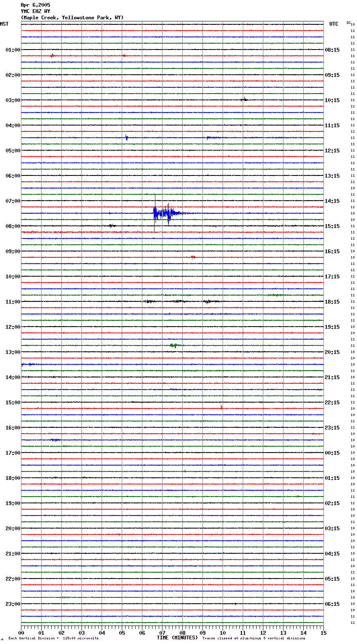The image size is (357, 644).
Task: Click the '18:15' UTC time label
Action: [x=332, y=302]
